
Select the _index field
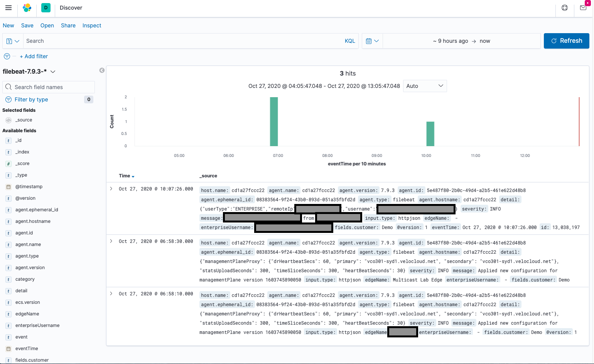22,152
